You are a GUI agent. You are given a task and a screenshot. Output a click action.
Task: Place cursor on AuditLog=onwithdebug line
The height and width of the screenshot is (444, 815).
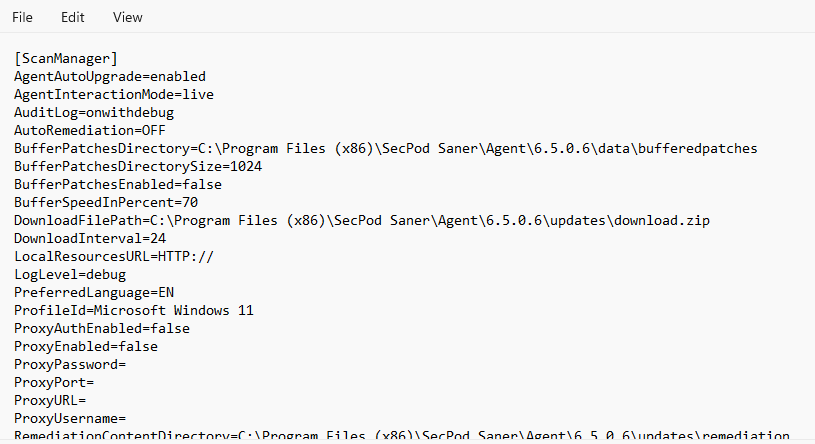pyautogui.click(x=94, y=112)
